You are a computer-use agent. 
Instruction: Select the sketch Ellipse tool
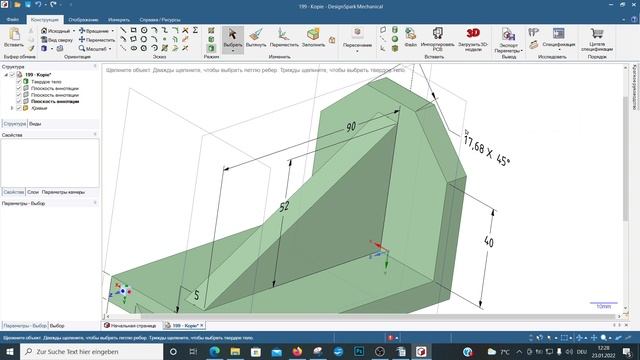tap(133, 48)
